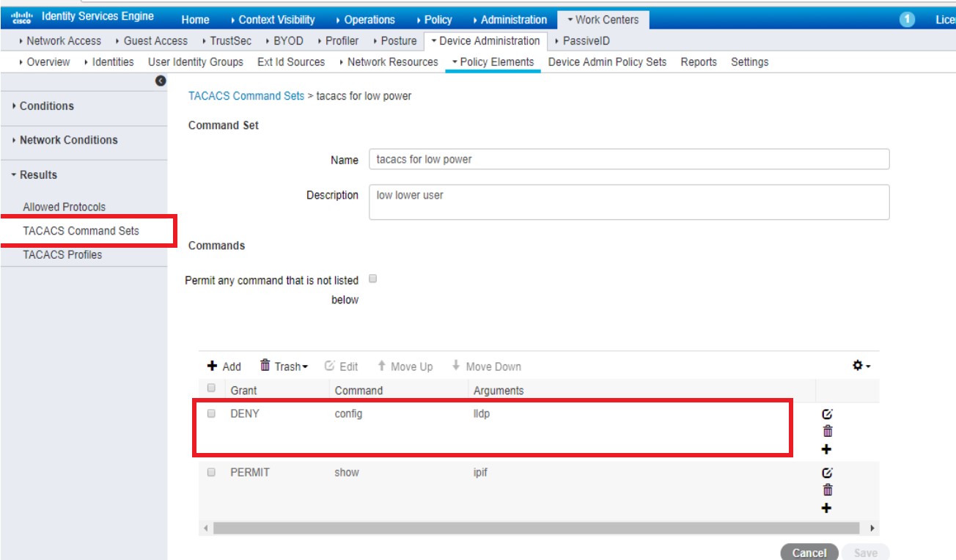Click the edit icon in DENY row
Screen dimensions: 956x560
(827, 414)
